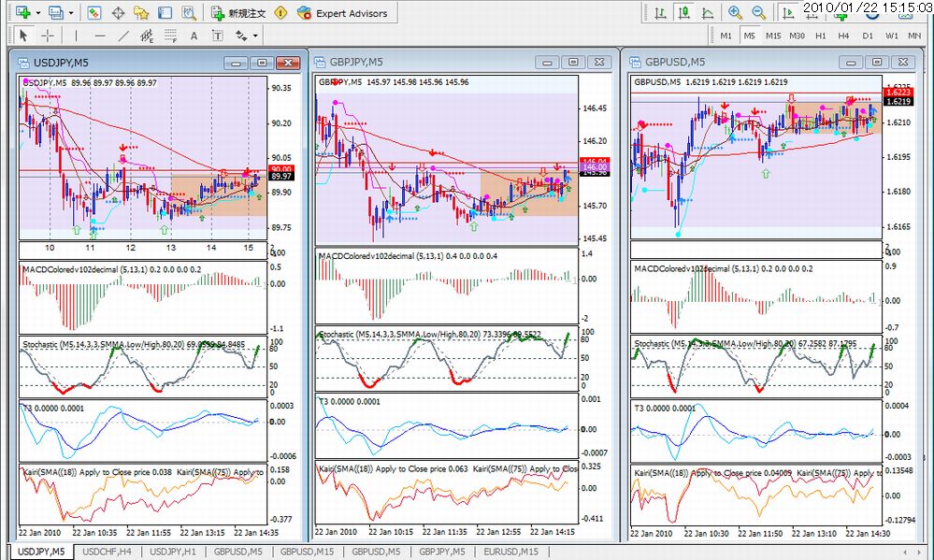Toggle Expert Advisors button
This screenshot has width=934, height=560.
pyautogui.click(x=342, y=12)
